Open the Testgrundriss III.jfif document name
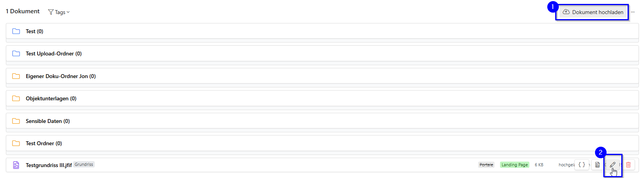 pos(49,165)
